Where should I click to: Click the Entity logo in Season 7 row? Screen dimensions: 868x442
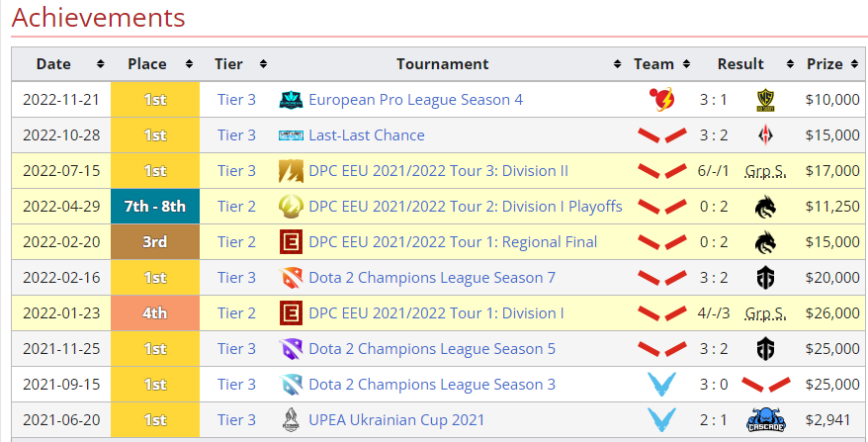(765, 278)
